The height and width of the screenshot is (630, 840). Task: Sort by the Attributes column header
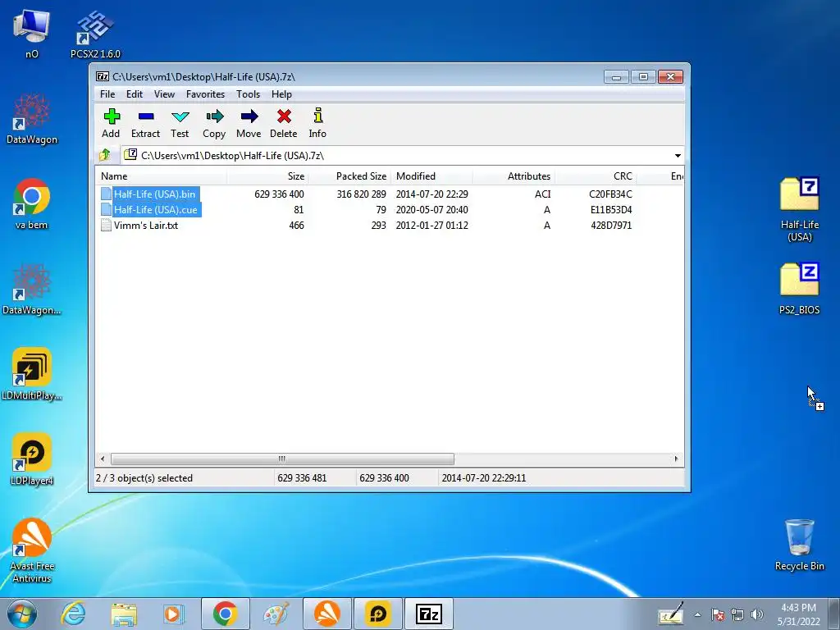tap(514, 176)
